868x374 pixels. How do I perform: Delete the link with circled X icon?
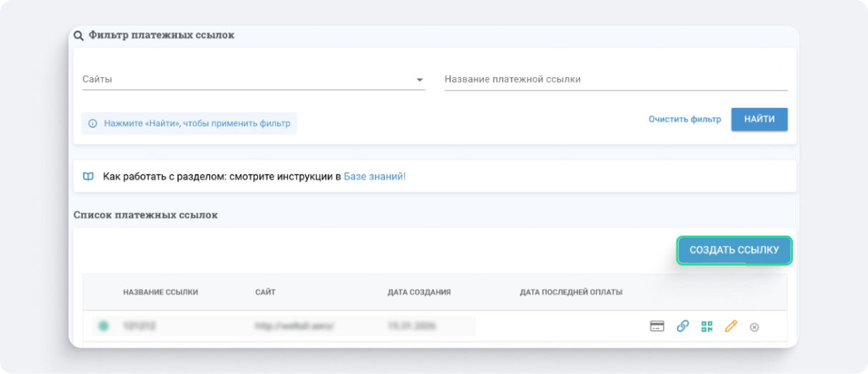754,327
